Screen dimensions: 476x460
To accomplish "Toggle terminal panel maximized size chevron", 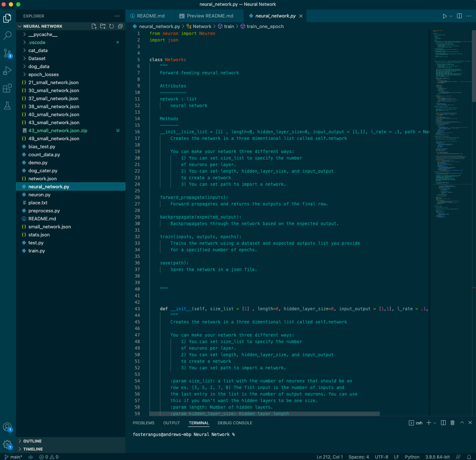I will tap(462, 423).
